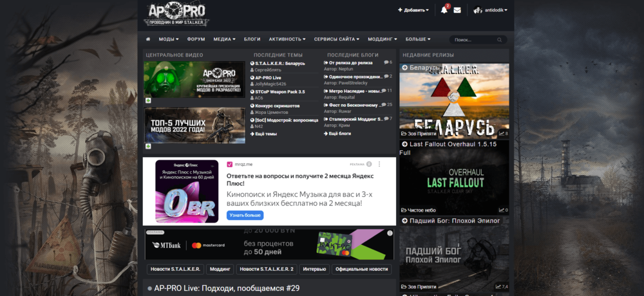Image resolution: width=644 pixels, height=296 pixels.
Task: Open the Беларусь release cover image
Action: pyautogui.click(x=454, y=100)
